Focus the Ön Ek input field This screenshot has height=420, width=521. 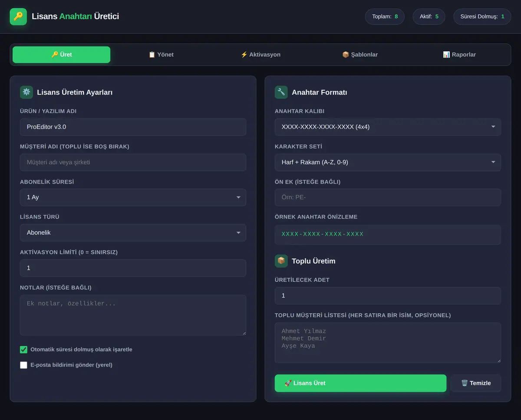388,197
